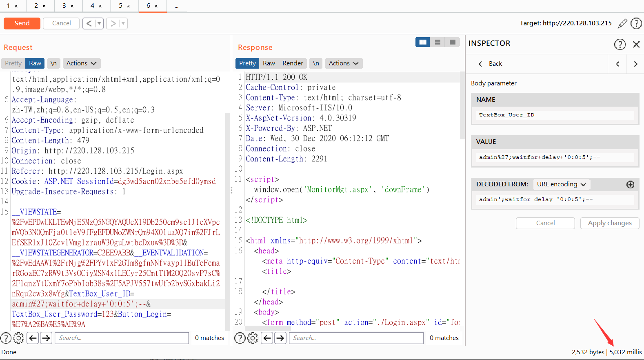Switch request view to Pretty
This screenshot has height=360, width=644.
click(13, 63)
